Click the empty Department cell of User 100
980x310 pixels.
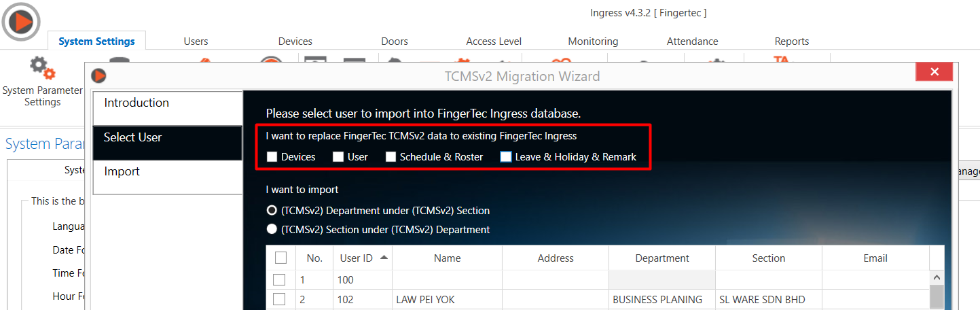662,279
